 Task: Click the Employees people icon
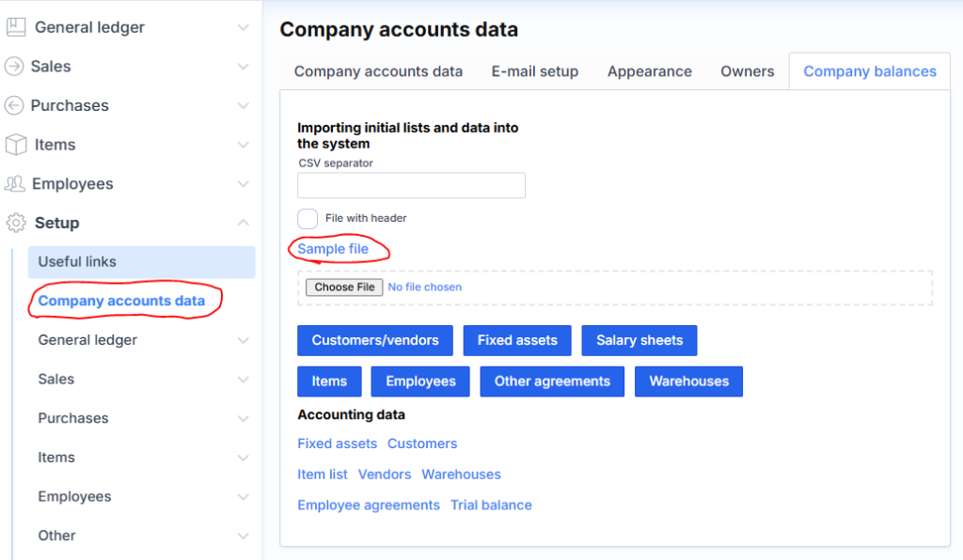point(15,184)
